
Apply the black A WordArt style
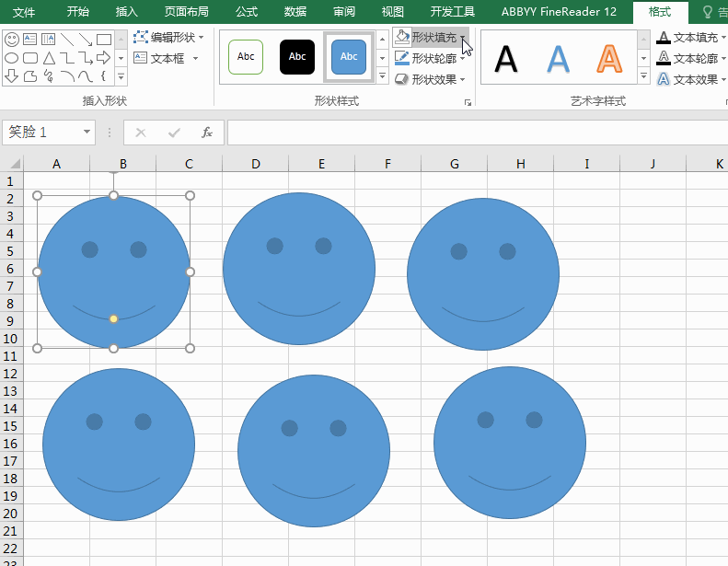pos(506,59)
